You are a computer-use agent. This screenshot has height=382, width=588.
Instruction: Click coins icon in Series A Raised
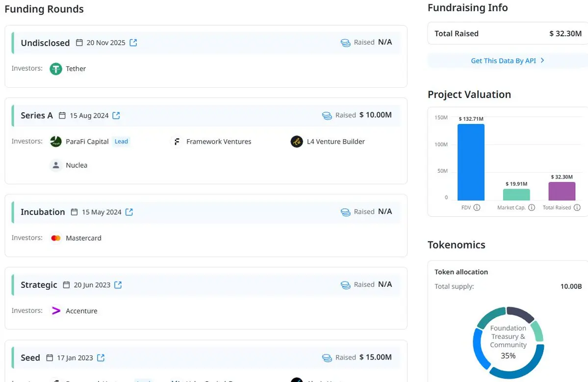(x=327, y=116)
